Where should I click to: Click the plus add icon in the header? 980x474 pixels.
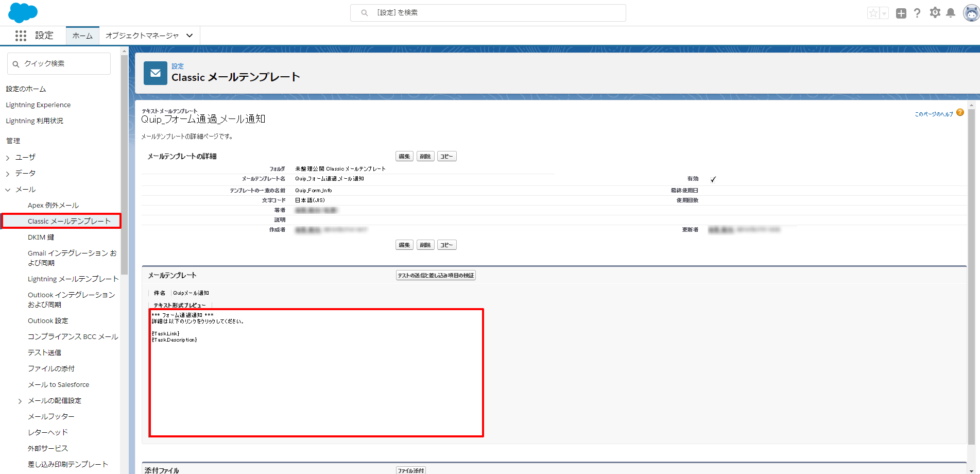point(901,12)
